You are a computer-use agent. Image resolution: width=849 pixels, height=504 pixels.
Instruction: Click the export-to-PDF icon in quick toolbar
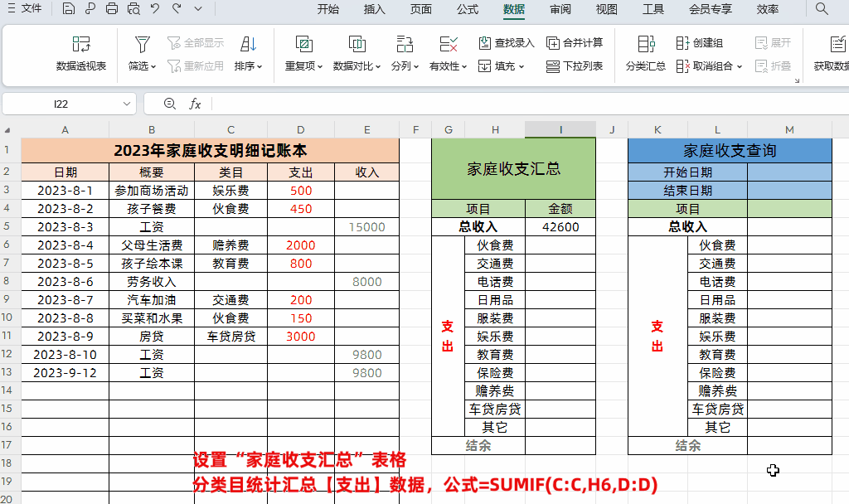click(90, 8)
